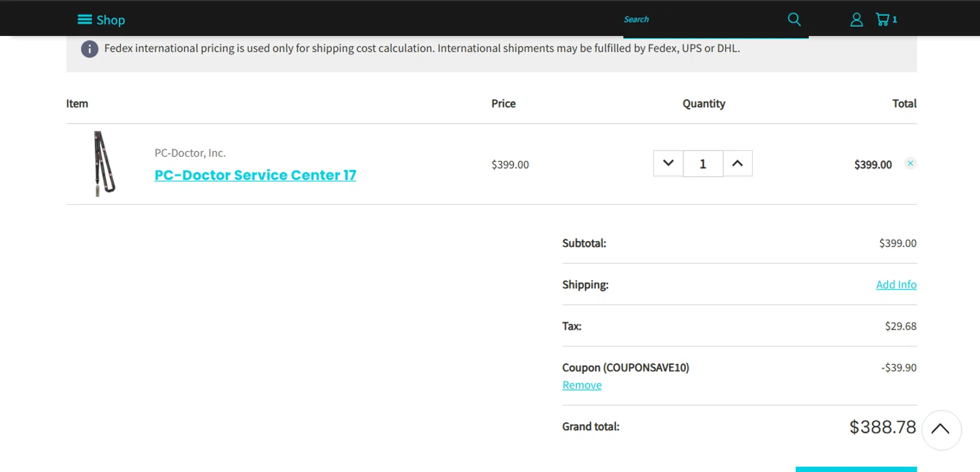Click the Price column header
Screen dimensions: 980x472
click(x=504, y=103)
